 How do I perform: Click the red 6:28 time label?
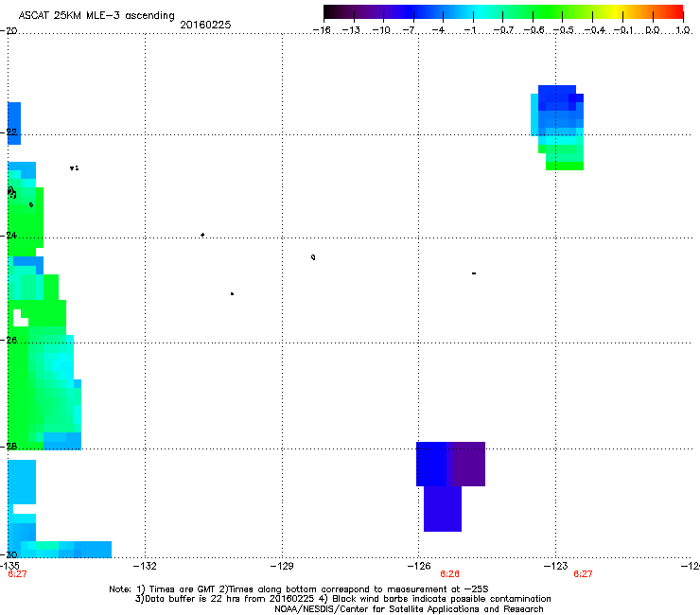(x=449, y=574)
